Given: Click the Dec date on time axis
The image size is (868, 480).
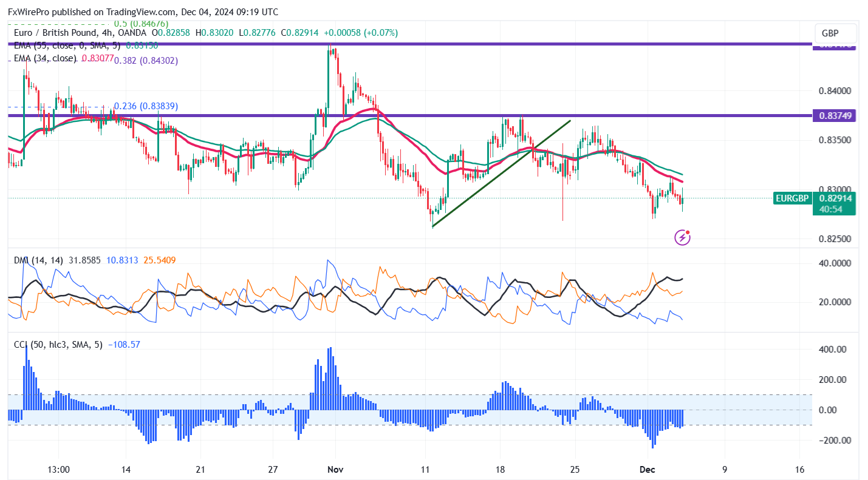Looking at the screenshot, I should 646,470.
